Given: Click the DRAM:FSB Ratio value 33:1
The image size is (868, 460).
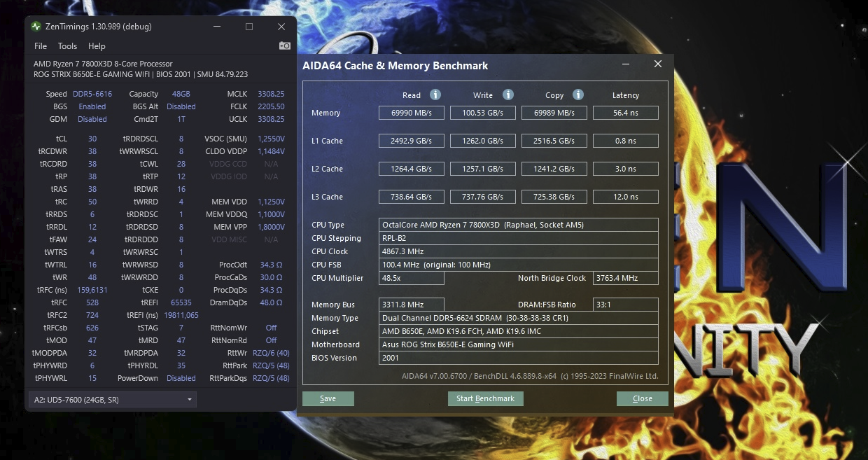Looking at the screenshot, I should click(626, 305).
